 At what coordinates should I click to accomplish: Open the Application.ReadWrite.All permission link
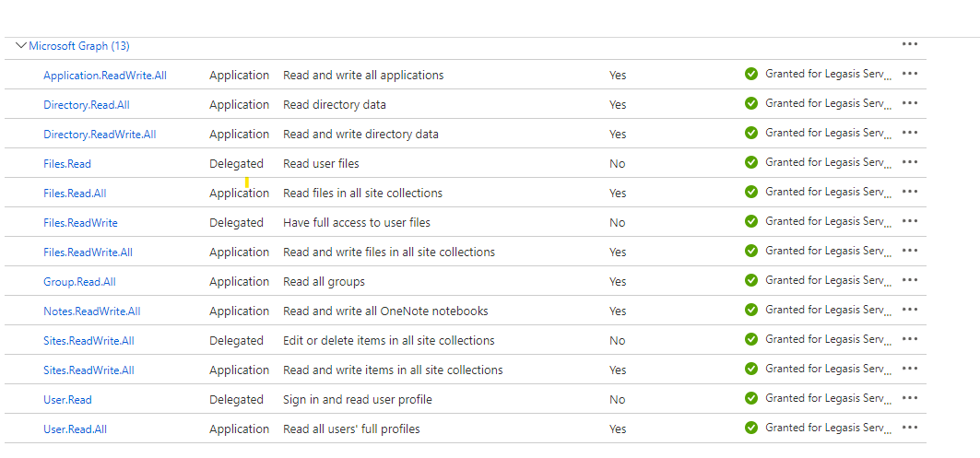coord(105,75)
